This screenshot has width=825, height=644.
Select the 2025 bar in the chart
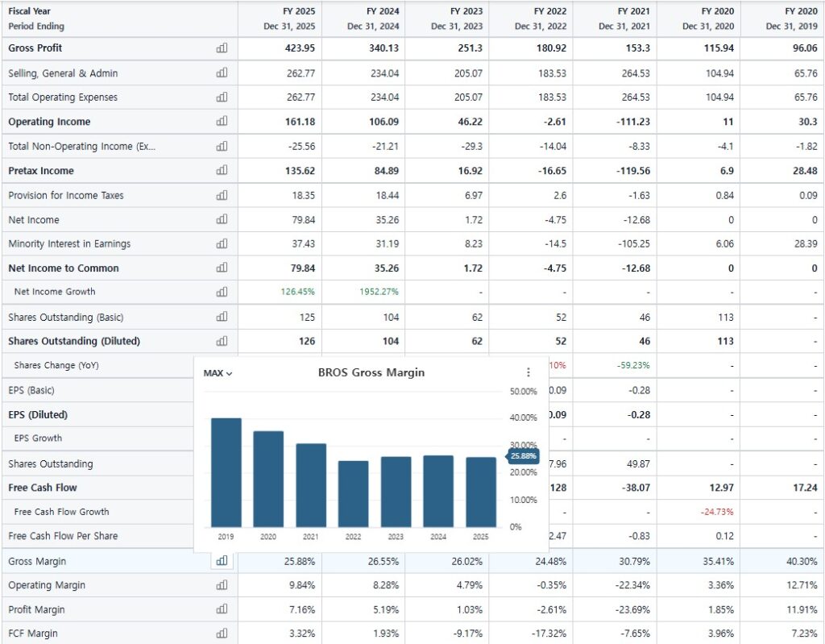click(481, 492)
